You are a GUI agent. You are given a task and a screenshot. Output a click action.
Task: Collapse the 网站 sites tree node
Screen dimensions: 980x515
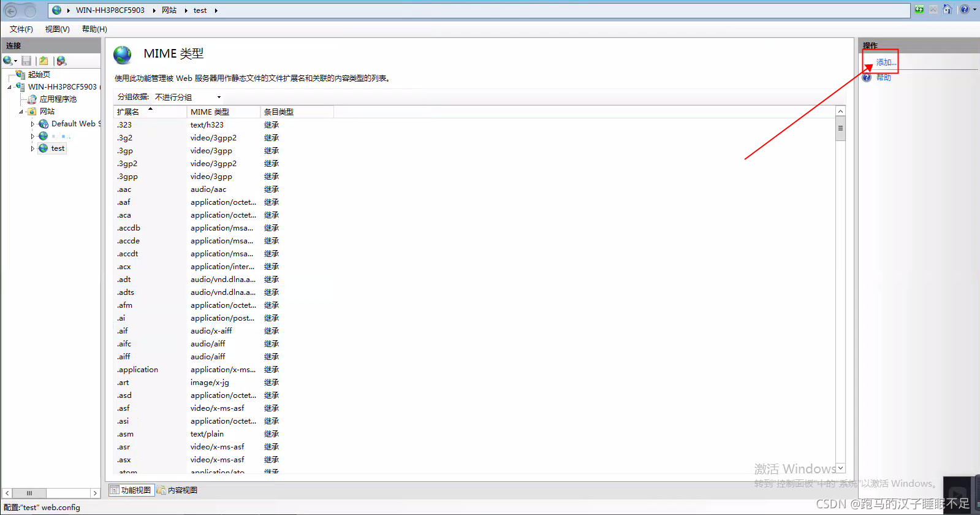click(x=21, y=112)
